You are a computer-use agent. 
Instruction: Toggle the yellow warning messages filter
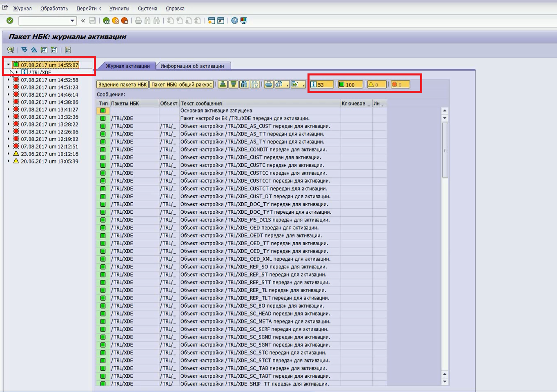376,84
